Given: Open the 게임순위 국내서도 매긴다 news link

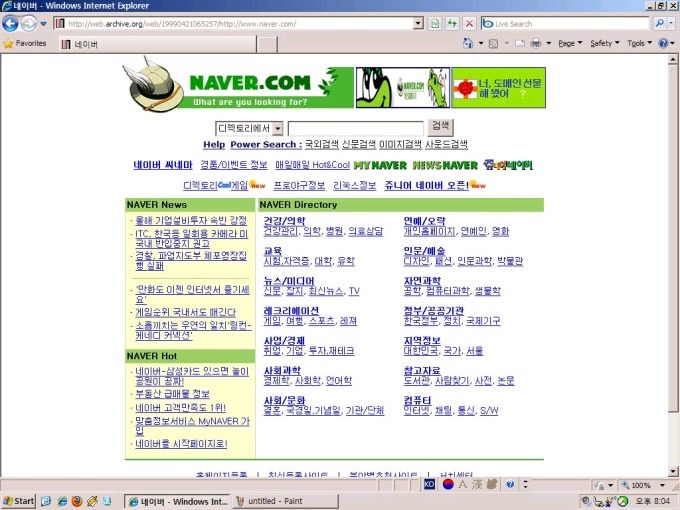Looking at the screenshot, I should (x=186, y=312).
